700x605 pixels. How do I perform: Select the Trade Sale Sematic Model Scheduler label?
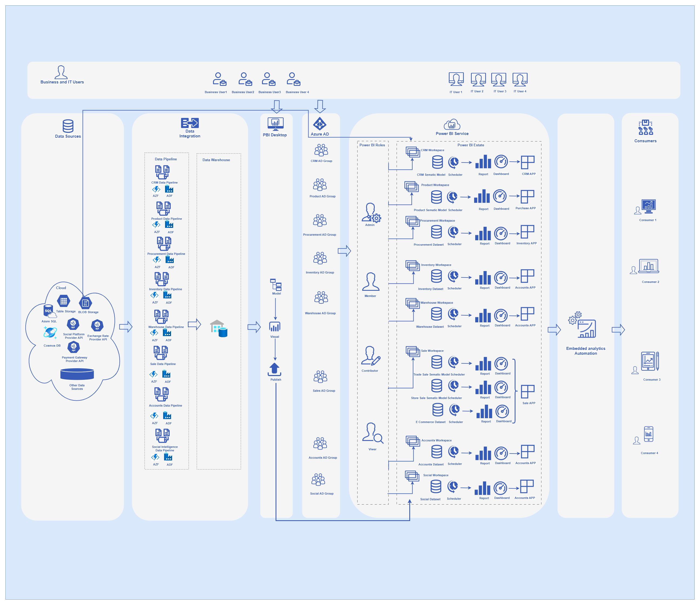tap(439, 374)
